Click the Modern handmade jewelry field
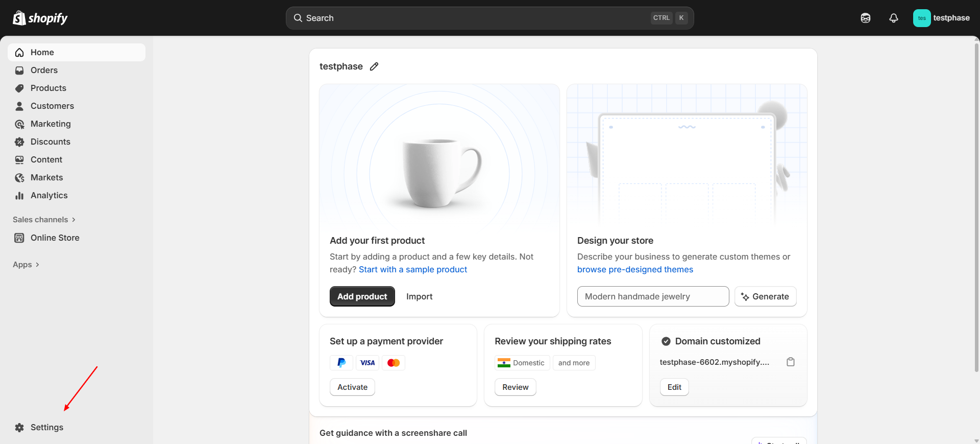 (x=653, y=296)
